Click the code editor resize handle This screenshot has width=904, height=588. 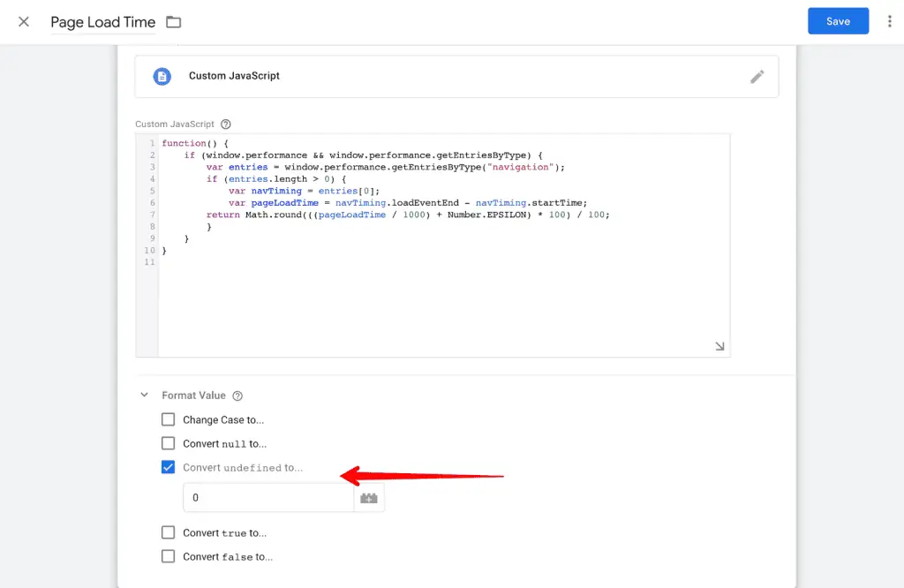719,347
